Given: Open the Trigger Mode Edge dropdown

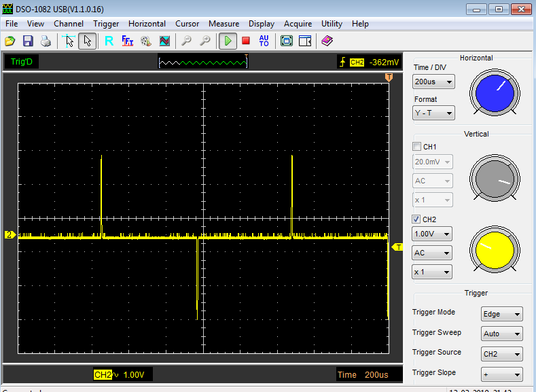Looking at the screenshot, I should coord(501,314).
